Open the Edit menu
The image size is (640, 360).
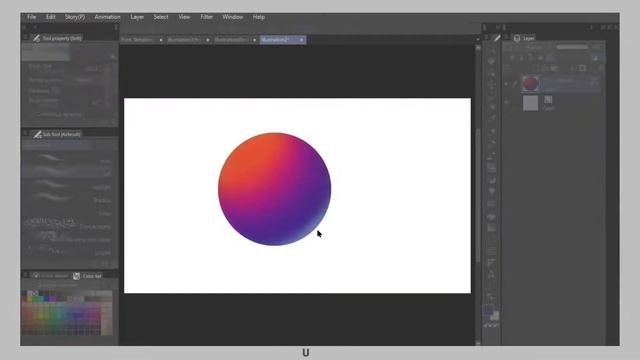click(50, 17)
